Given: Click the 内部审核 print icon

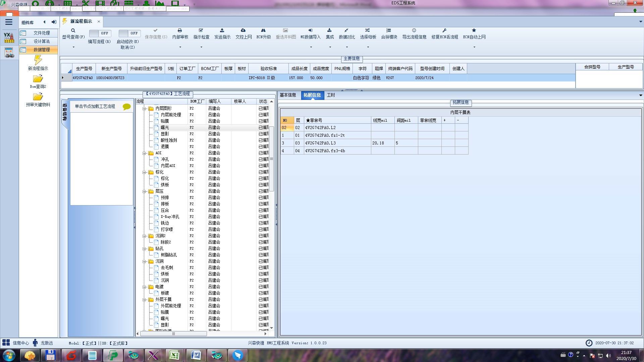Looking at the screenshot, I should tap(180, 31).
